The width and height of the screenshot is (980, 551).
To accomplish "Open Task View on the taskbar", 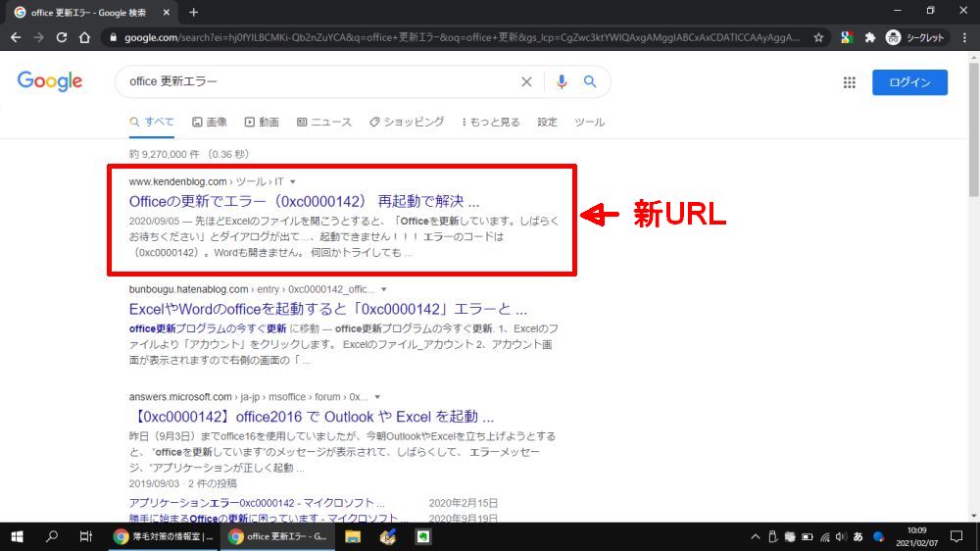I will click(x=85, y=536).
